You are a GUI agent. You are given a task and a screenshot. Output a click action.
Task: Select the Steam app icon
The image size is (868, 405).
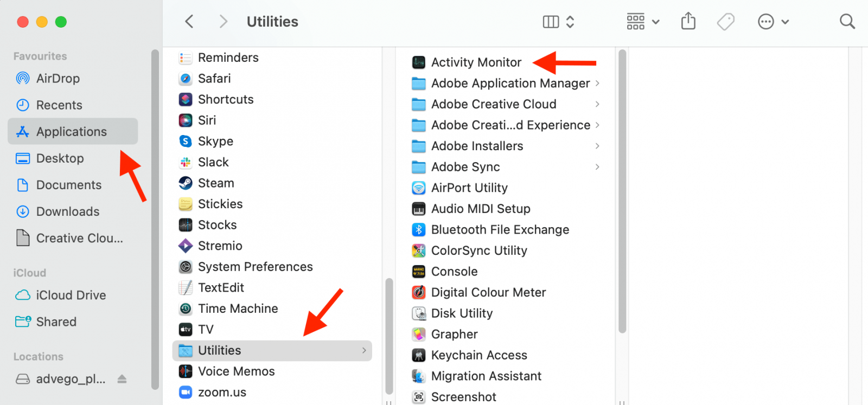click(x=186, y=183)
